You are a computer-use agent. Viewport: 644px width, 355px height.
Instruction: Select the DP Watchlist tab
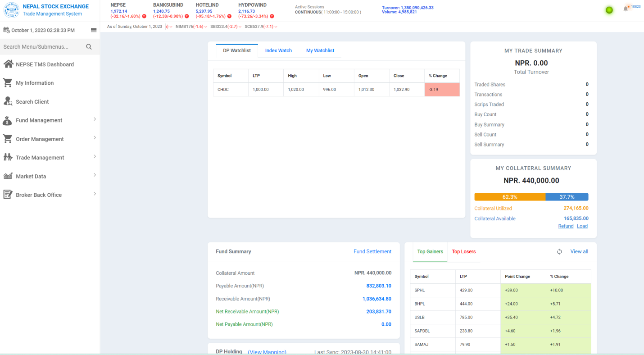(x=237, y=50)
